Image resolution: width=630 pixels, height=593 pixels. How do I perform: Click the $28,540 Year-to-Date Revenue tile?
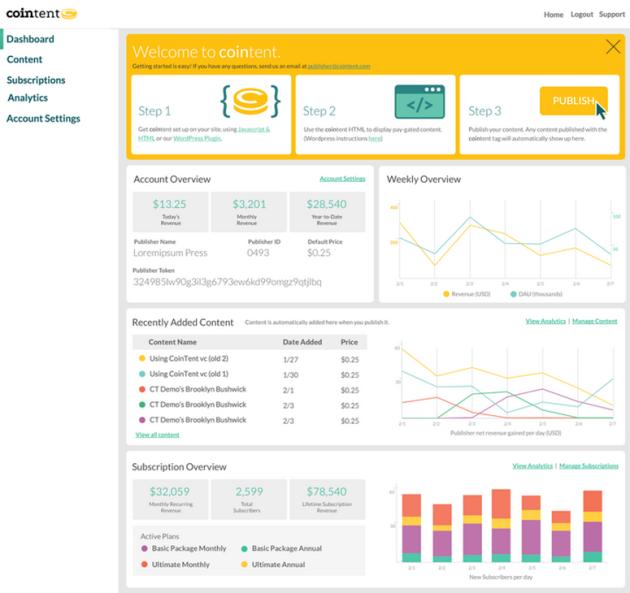[327, 212]
